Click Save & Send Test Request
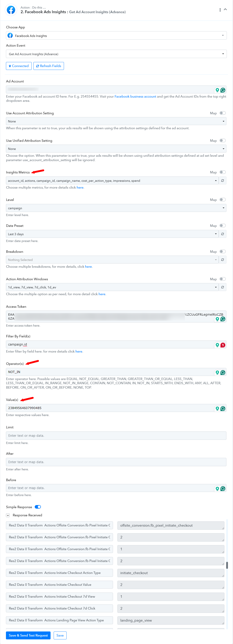The height and width of the screenshot is (644, 233). click(x=28, y=635)
